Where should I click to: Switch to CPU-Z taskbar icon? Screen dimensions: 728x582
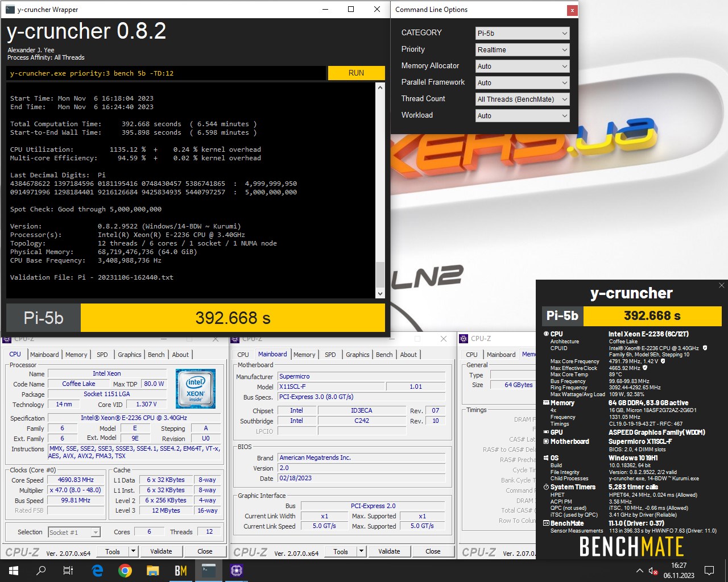click(x=237, y=571)
